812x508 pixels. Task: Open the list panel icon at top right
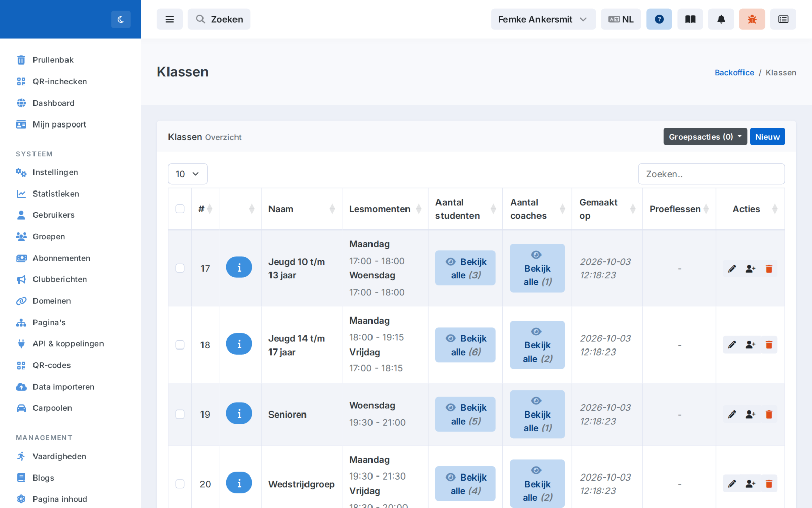coord(783,19)
